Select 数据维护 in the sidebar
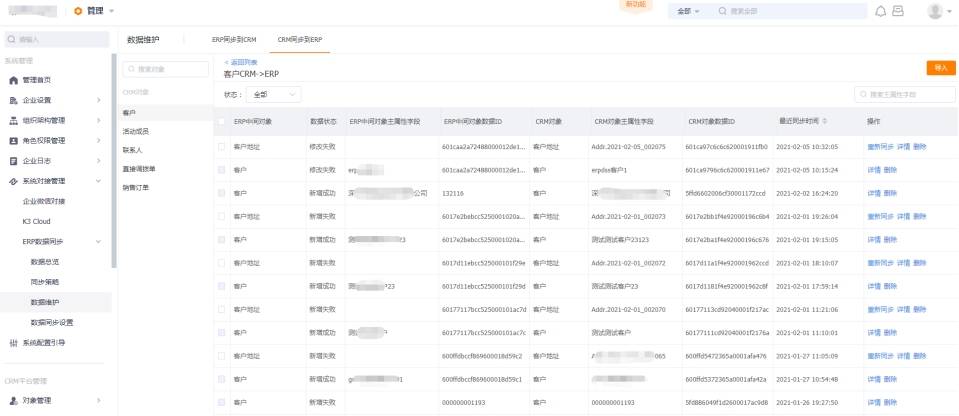The width and height of the screenshot is (959, 416). (x=45, y=302)
